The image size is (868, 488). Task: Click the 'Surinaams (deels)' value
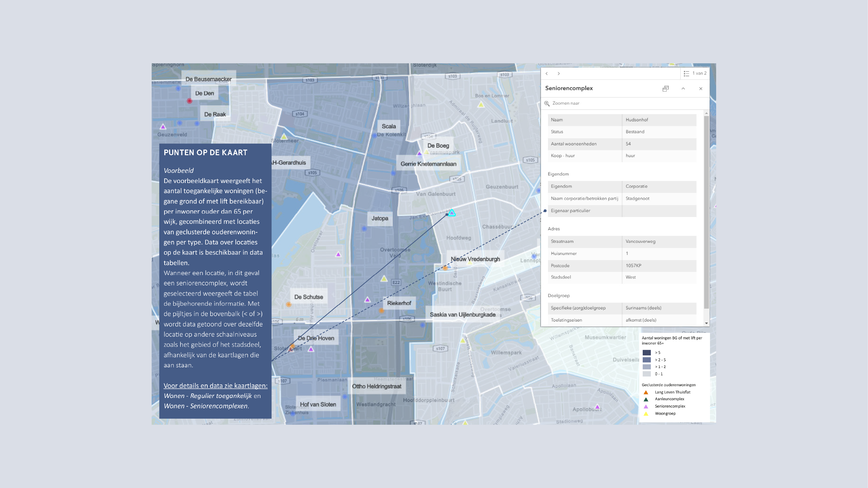[x=643, y=308]
